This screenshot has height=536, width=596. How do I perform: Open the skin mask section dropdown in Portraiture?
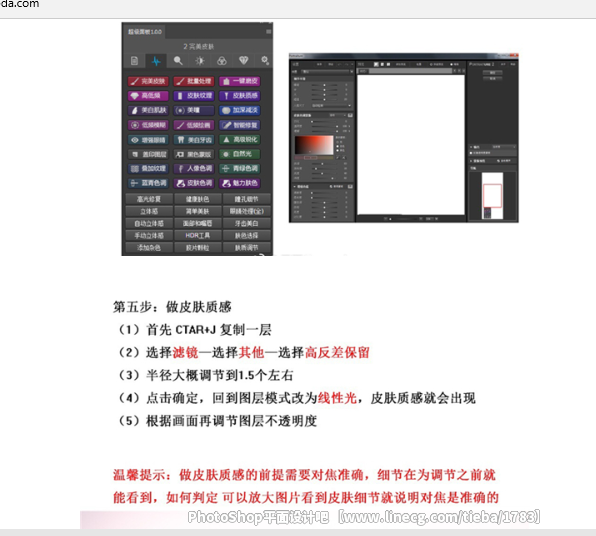click(338, 115)
